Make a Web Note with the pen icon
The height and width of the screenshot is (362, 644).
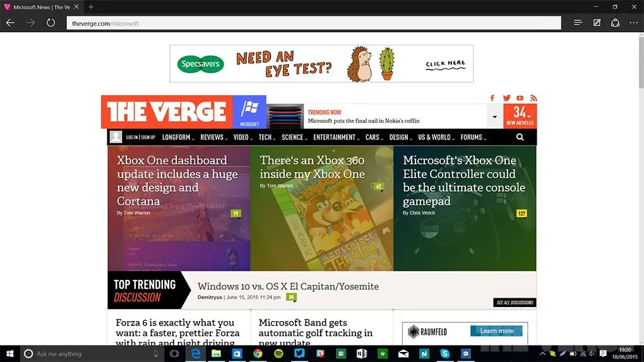(597, 23)
